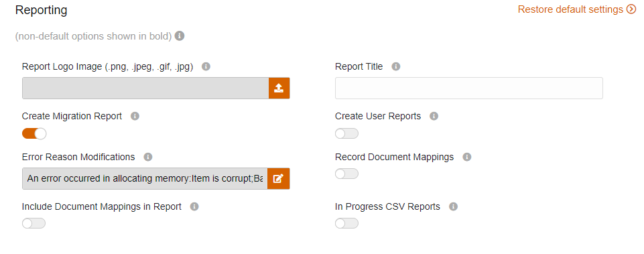This screenshot has width=644, height=254.
Task: Enable Include Document Mappings in Report toggle
Action: pyautogui.click(x=34, y=223)
